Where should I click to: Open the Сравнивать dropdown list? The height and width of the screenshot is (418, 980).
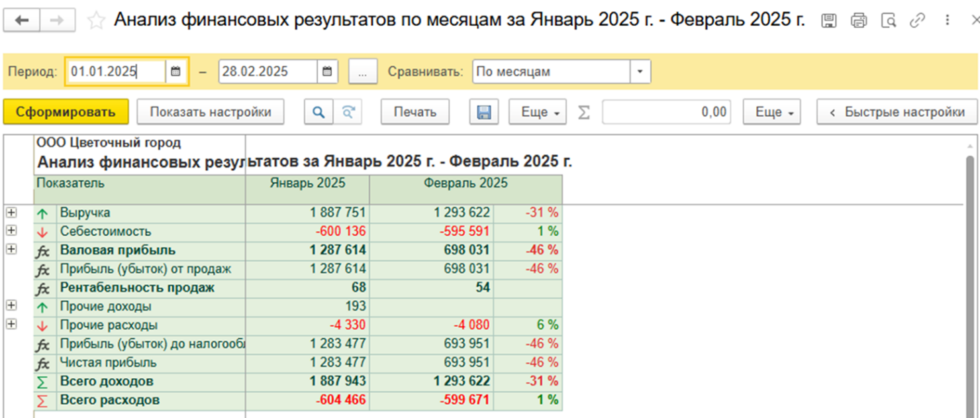pos(640,72)
